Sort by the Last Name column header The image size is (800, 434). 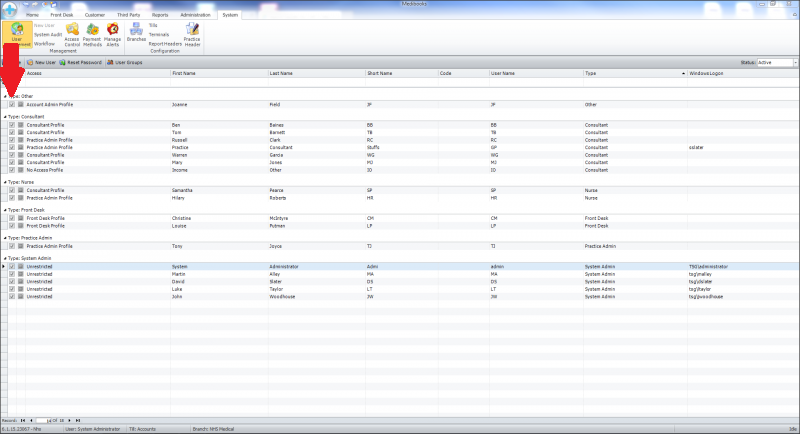(300, 73)
